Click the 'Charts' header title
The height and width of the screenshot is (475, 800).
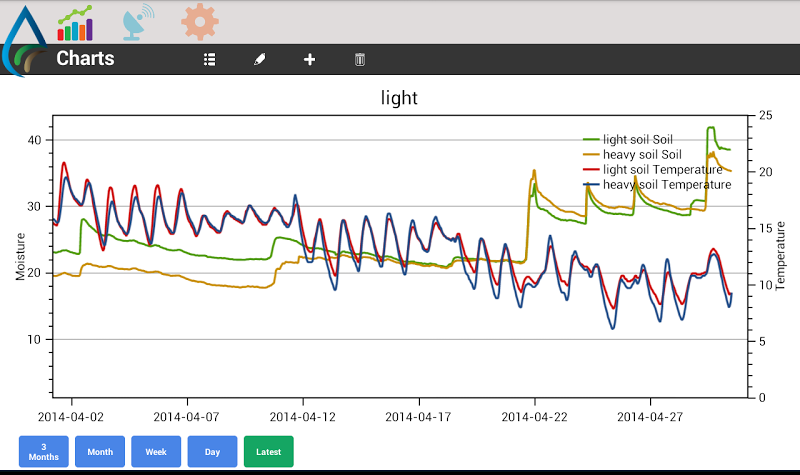(85, 59)
